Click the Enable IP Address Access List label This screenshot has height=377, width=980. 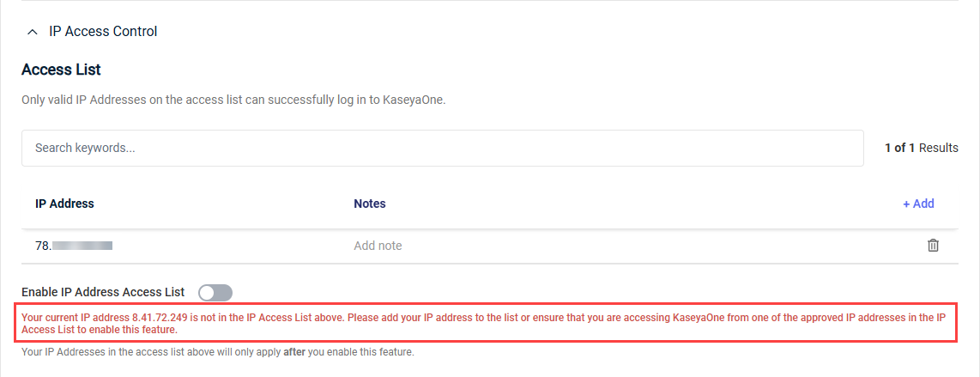point(103,292)
